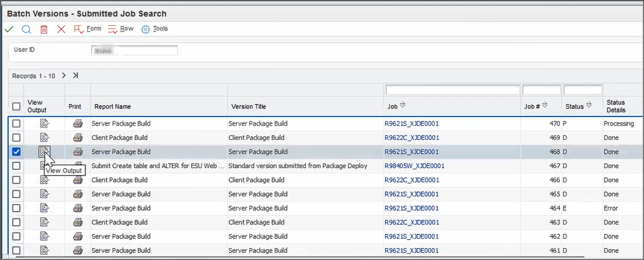View output of job 470
The width and height of the screenshot is (644, 260).
coord(45,123)
